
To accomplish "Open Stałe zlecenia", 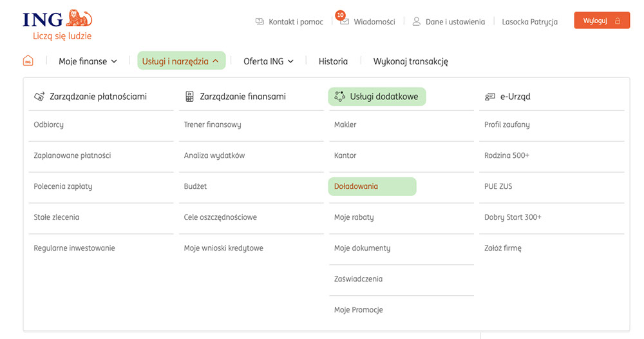I will tap(57, 217).
